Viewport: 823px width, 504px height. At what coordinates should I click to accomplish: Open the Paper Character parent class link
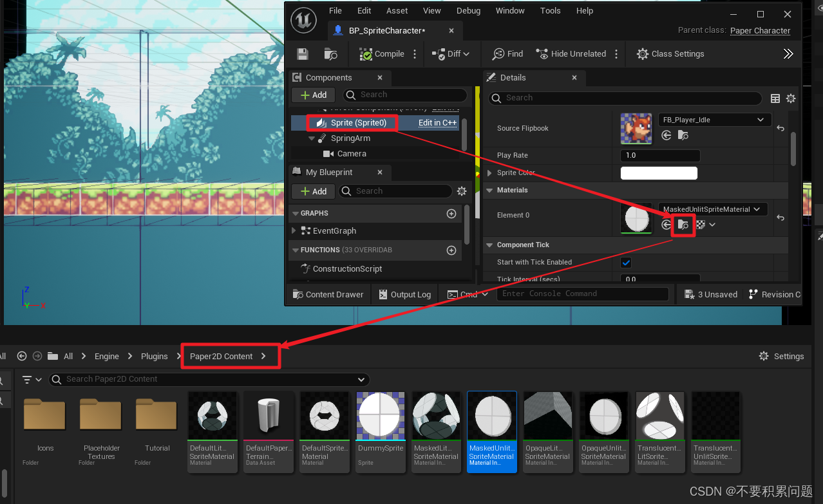[761, 30]
